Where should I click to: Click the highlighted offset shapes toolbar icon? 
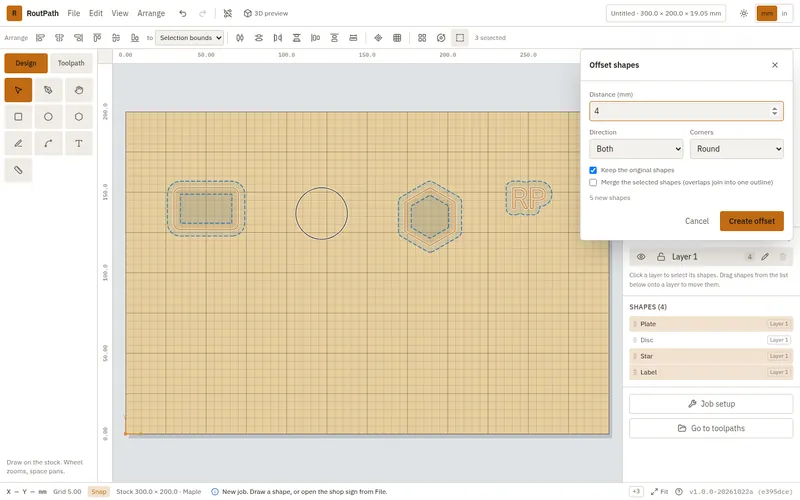pos(460,38)
